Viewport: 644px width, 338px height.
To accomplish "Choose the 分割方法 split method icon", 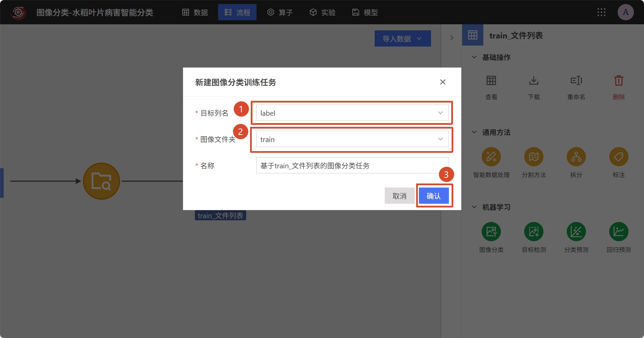I will [x=534, y=157].
